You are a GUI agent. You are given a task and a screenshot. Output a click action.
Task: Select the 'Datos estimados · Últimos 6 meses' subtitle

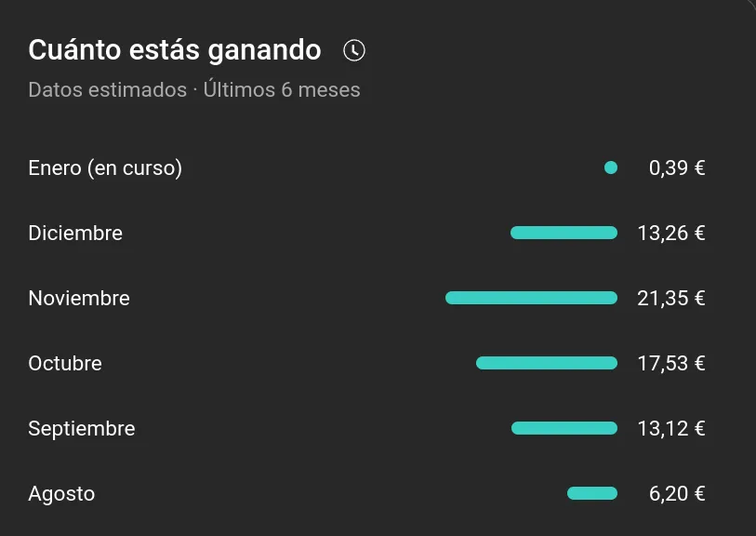pyautogui.click(x=194, y=90)
